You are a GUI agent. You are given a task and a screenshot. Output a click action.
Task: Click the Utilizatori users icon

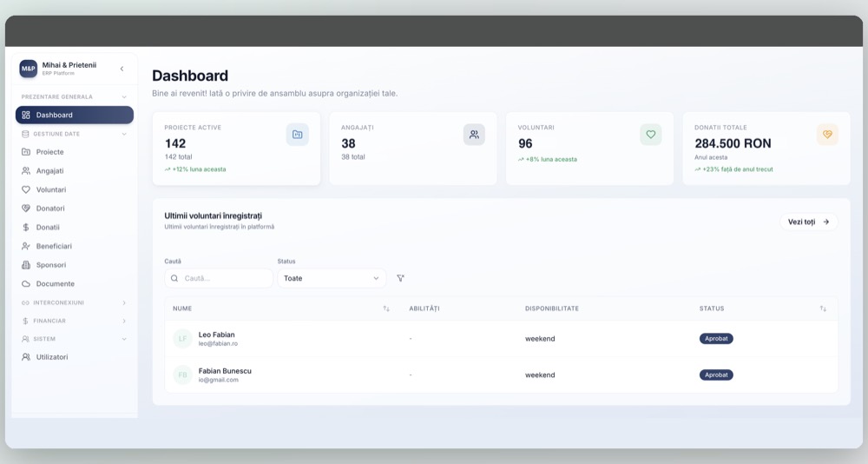click(x=26, y=357)
